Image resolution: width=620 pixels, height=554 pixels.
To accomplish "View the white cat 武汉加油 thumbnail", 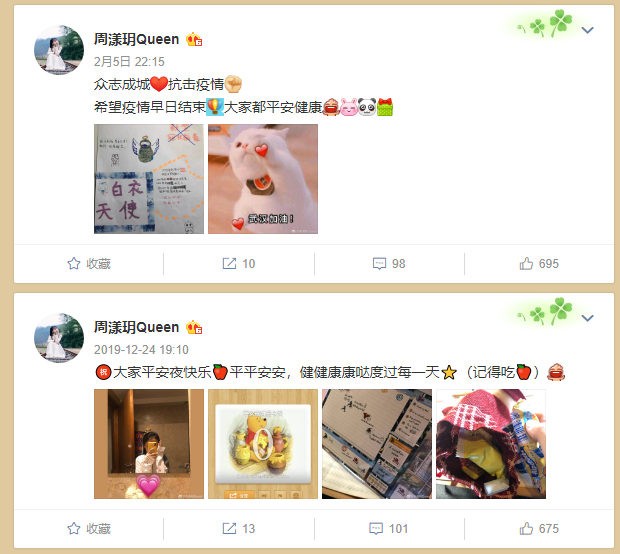I will tap(263, 179).
